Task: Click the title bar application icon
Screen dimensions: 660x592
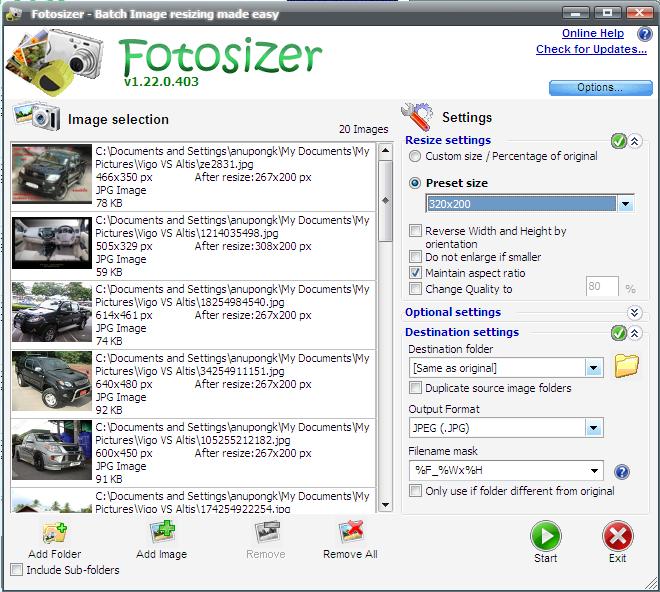Action: click(x=13, y=14)
